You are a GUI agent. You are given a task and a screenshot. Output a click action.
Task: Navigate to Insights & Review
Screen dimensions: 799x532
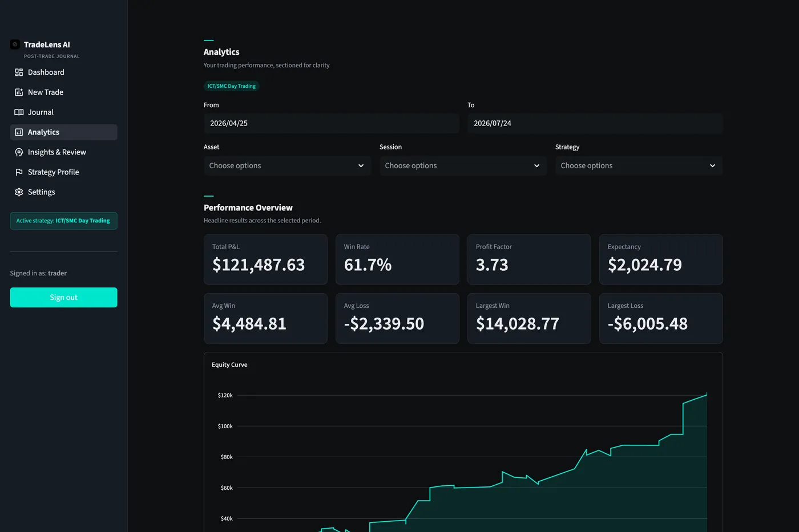pos(63,152)
